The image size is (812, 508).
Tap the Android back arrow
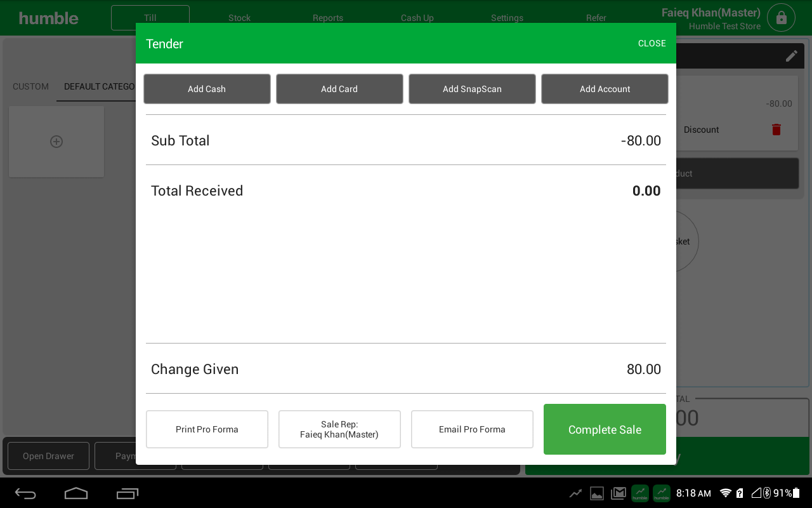coord(26,493)
